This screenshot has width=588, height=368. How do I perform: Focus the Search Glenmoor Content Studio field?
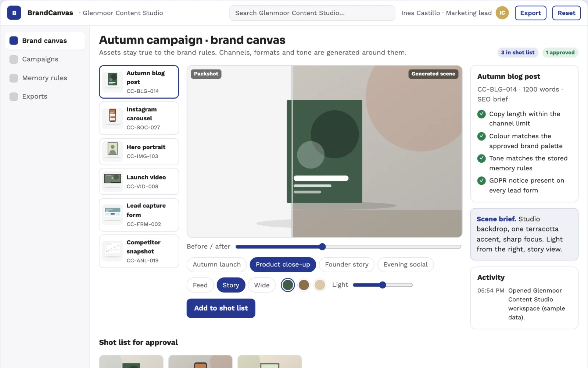(312, 13)
